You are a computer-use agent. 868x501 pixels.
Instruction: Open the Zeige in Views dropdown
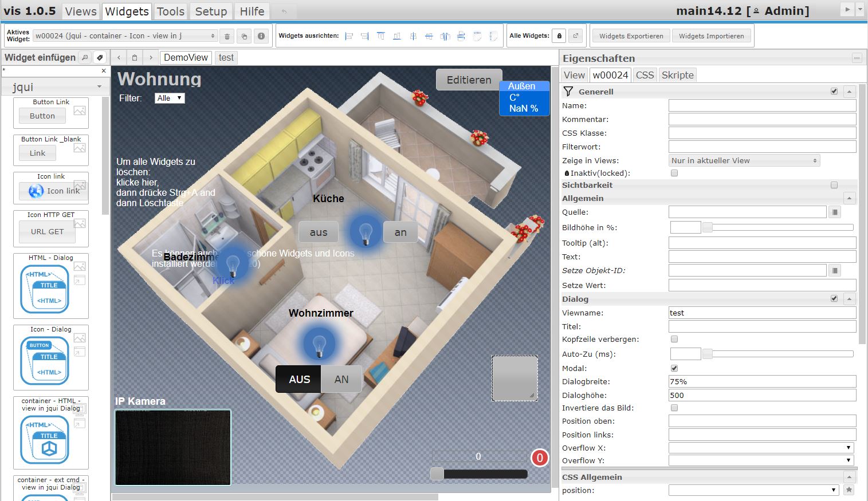(744, 161)
